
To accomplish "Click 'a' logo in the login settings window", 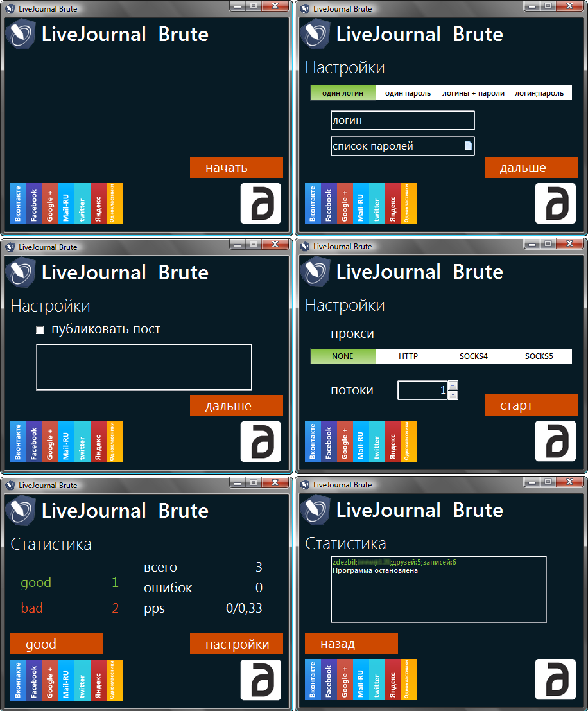I will [x=555, y=204].
